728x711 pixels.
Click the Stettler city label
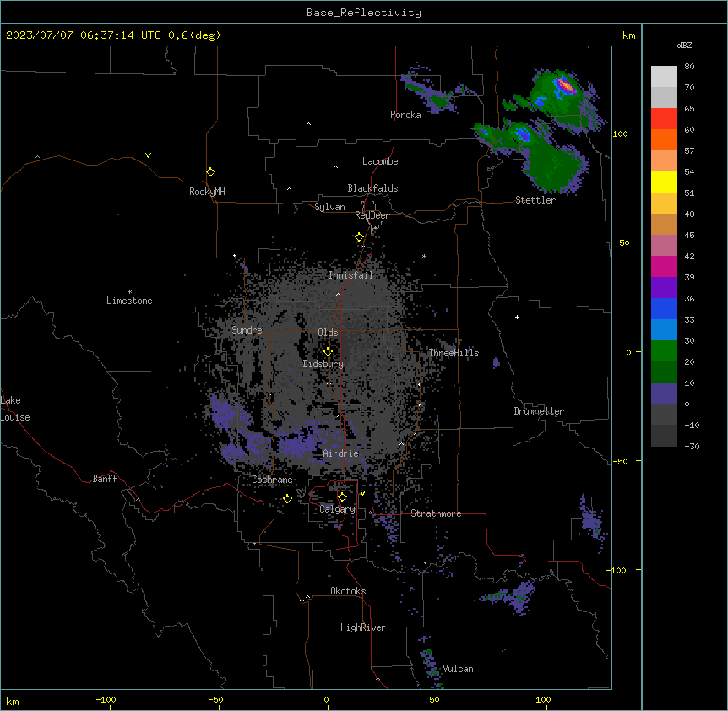tap(535, 200)
